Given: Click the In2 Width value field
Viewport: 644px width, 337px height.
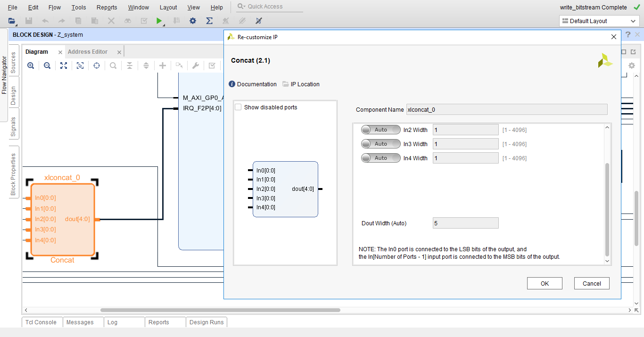Looking at the screenshot, I should click(x=466, y=130).
